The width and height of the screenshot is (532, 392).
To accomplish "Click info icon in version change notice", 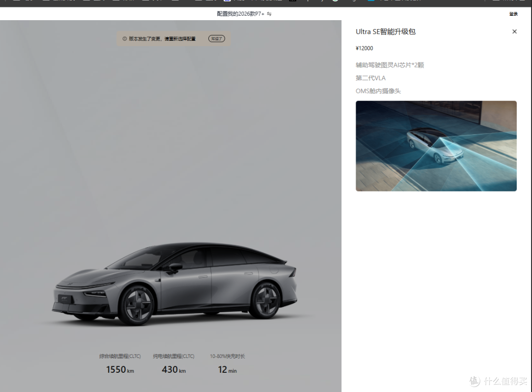I will pos(125,38).
